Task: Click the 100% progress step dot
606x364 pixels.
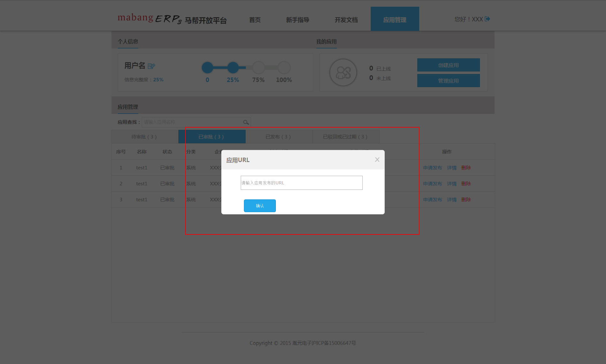Action: [284, 68]
